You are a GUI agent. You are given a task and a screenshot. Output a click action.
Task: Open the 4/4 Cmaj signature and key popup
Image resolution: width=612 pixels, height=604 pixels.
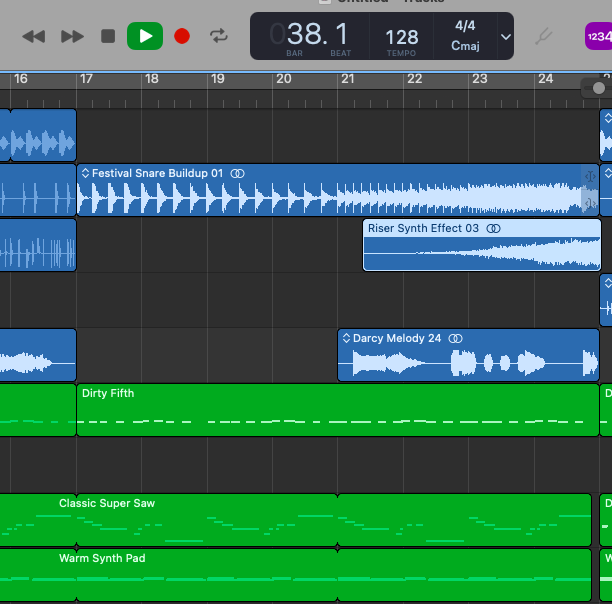(x=465, y=36)
